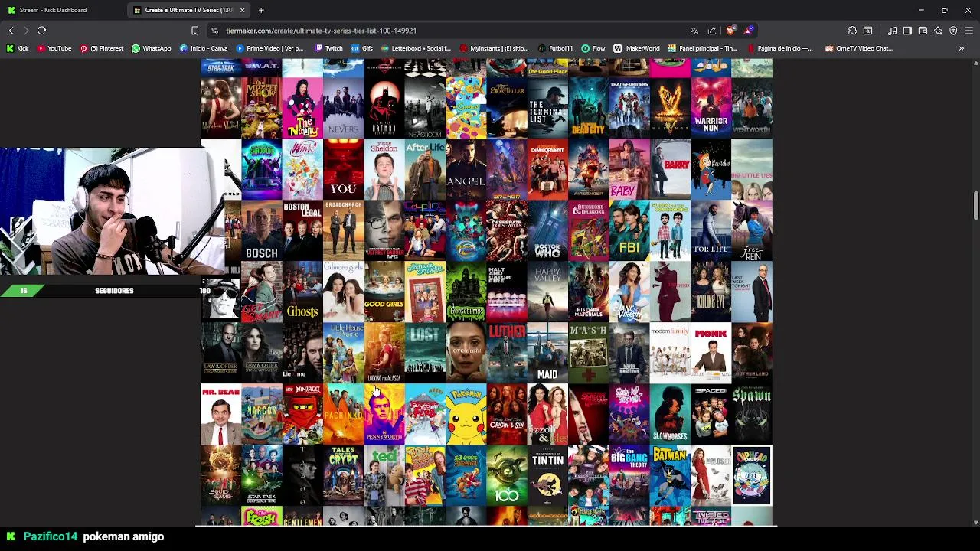980x551 pixels.
Task: Select the Maid poster
Action: pyautogui.click(x=547, y=353)
